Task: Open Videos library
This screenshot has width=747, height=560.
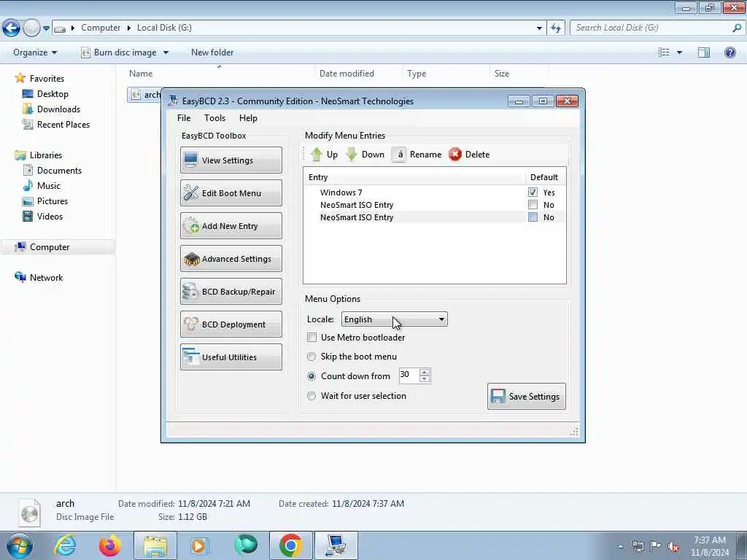Action: (50, 216)
